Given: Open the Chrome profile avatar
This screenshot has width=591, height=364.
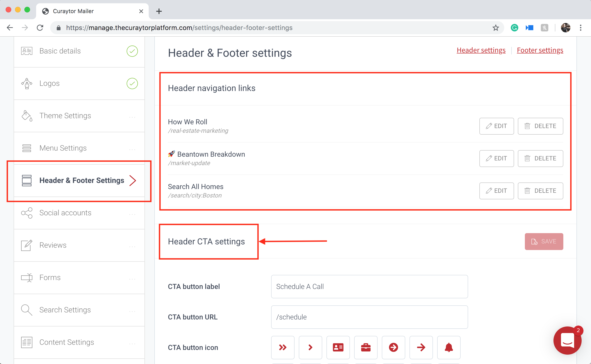Looking at the screenshot, I should (565, 28).
